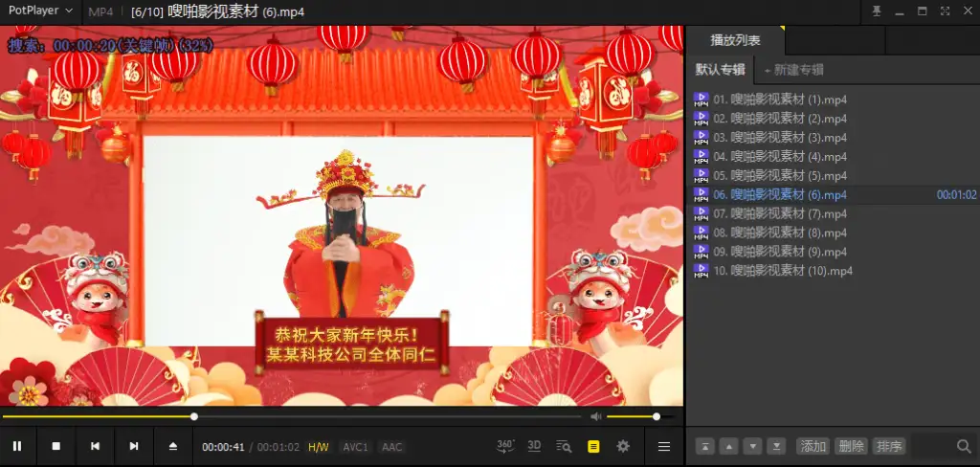Screen dimensions: 980x467
Task: Open the 排序 sort options
Action: pos(889,446)
